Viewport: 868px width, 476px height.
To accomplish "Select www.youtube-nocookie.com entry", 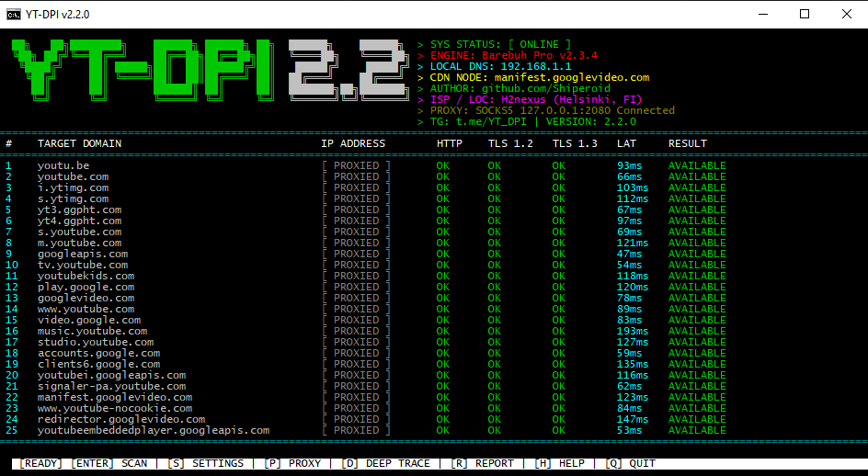I will point(115,409).
